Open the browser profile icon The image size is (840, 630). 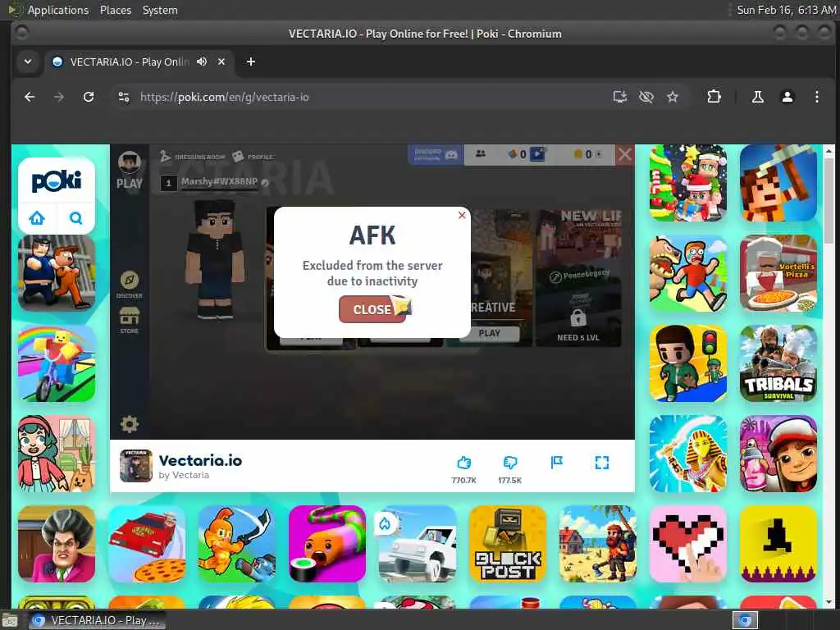coord(787,97)
